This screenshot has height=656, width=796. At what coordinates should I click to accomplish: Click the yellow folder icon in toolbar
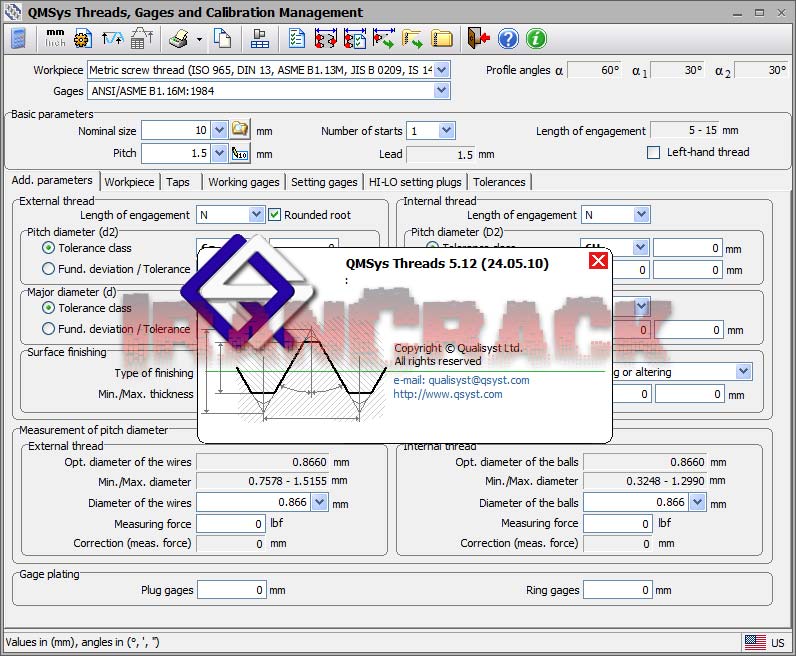point(441,39)
